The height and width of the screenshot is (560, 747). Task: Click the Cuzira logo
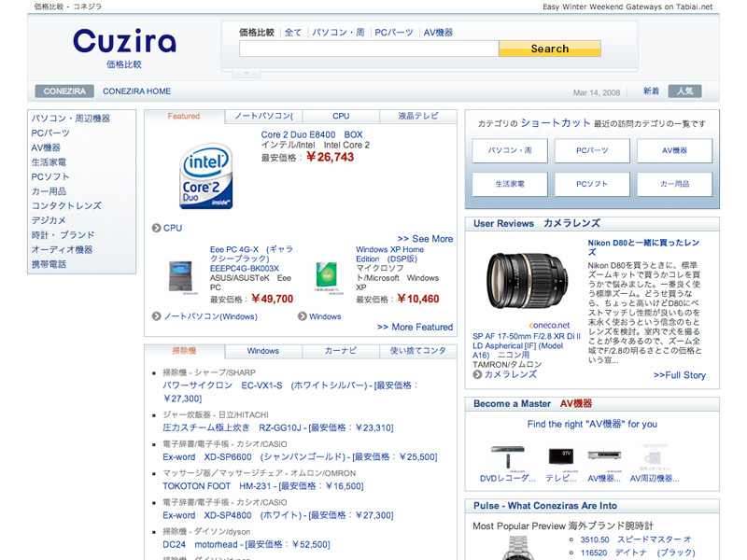(124, 41)
